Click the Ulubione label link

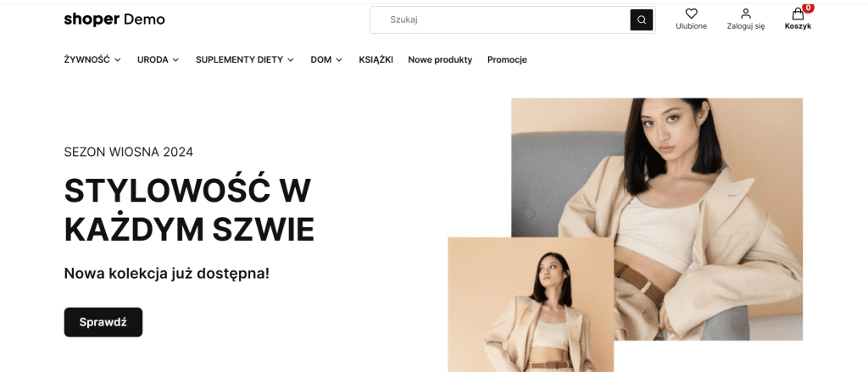[x=691, y=26]
